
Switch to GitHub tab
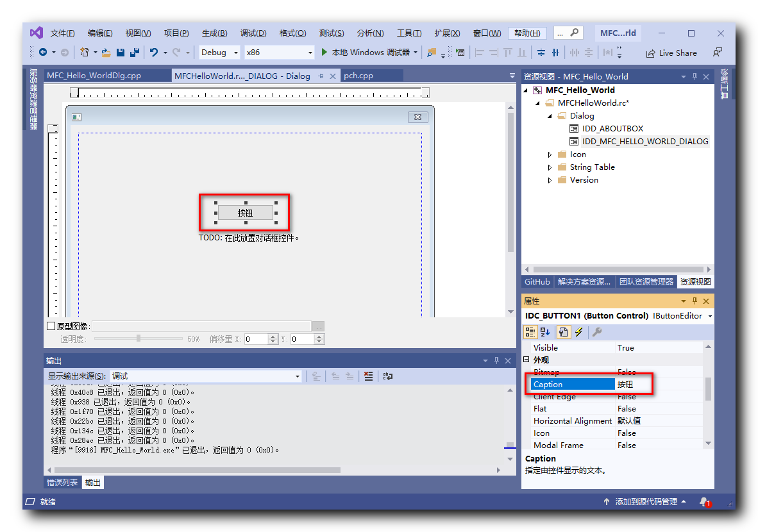tap(537, 282)
